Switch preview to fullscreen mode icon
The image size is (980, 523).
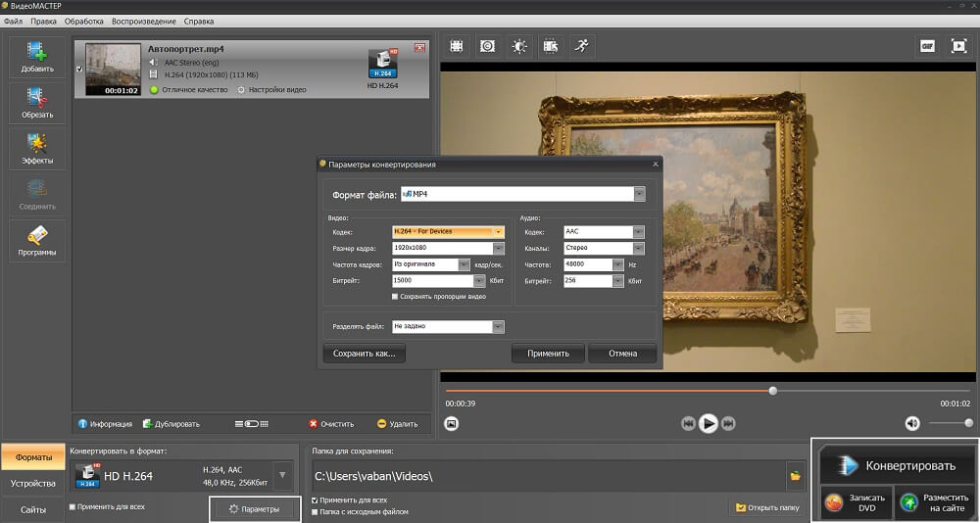click(958, 46)
